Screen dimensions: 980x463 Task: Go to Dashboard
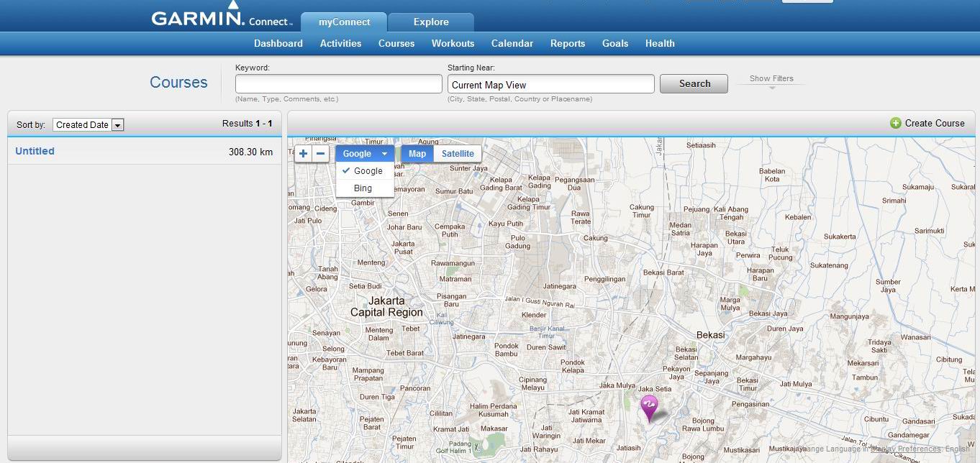pyautogui.click(x=278, y=43)
